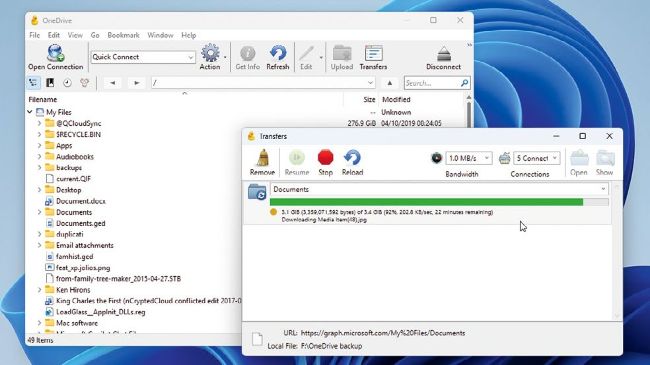Screen dimensions: 650x365
Task: Expand the @QCloudSync folder
Action: coord(39,123)
